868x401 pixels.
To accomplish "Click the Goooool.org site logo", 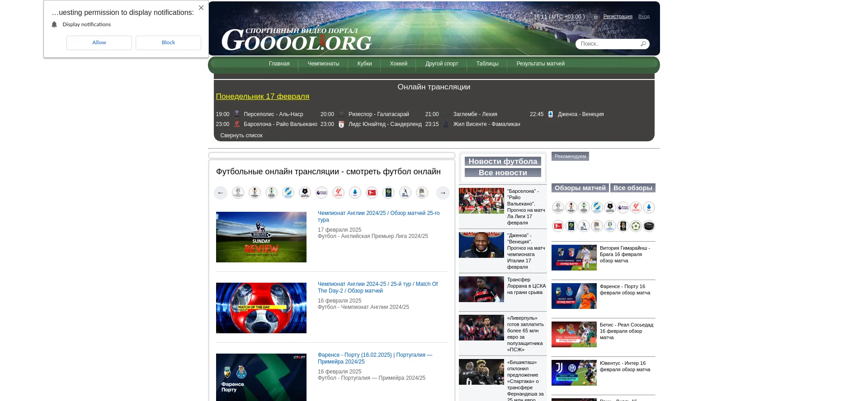I will [x=296, y=40].
